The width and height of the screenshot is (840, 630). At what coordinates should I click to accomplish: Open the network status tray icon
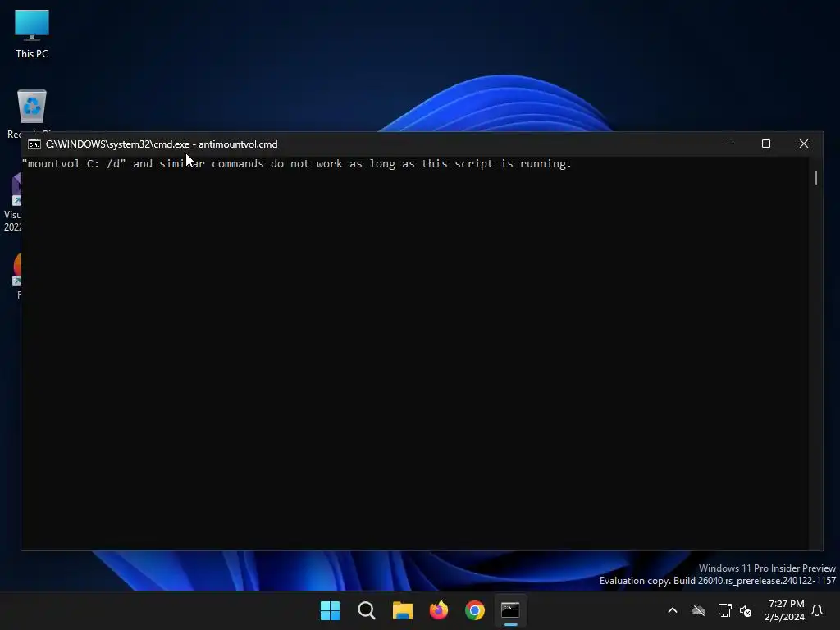click(724, 610)
